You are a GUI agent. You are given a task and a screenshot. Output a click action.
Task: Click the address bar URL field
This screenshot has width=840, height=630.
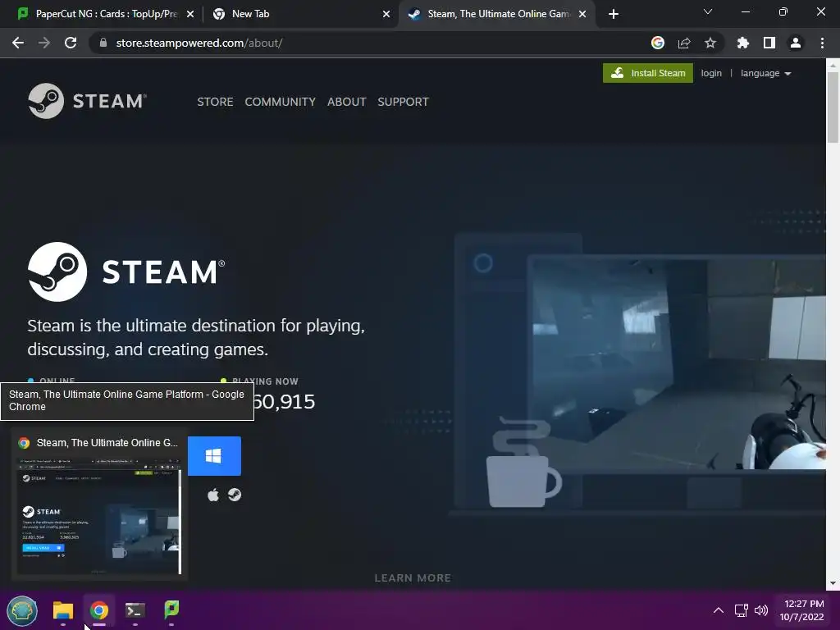click(375, 43)
